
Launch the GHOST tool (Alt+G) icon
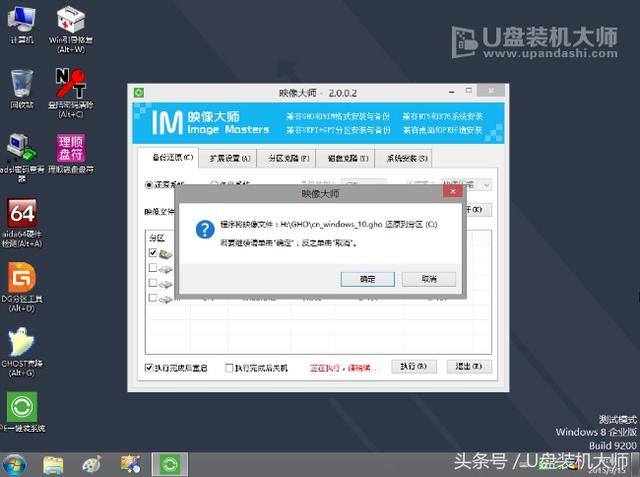pos(22,352)
